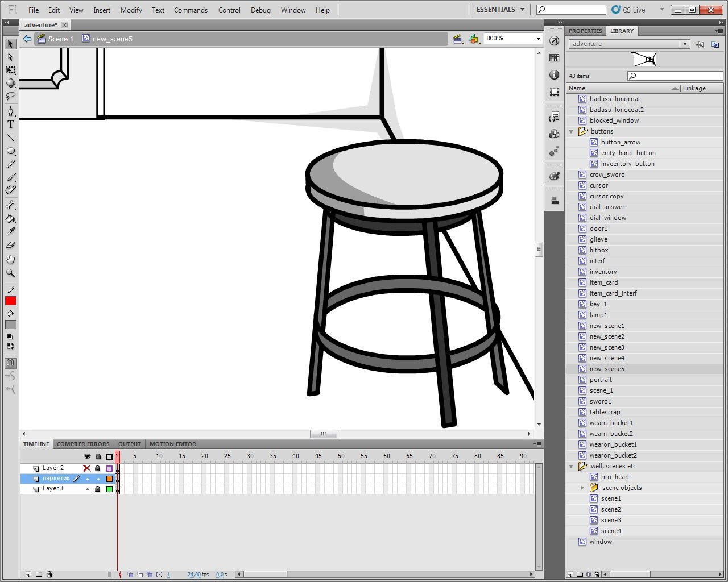
Task: Switch to the COMPILER ERRORS tab
Action: [x=83, y=444]
